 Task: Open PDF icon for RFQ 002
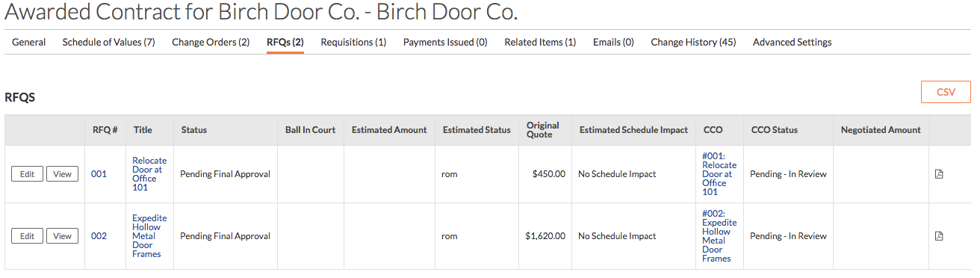[939, 236]
